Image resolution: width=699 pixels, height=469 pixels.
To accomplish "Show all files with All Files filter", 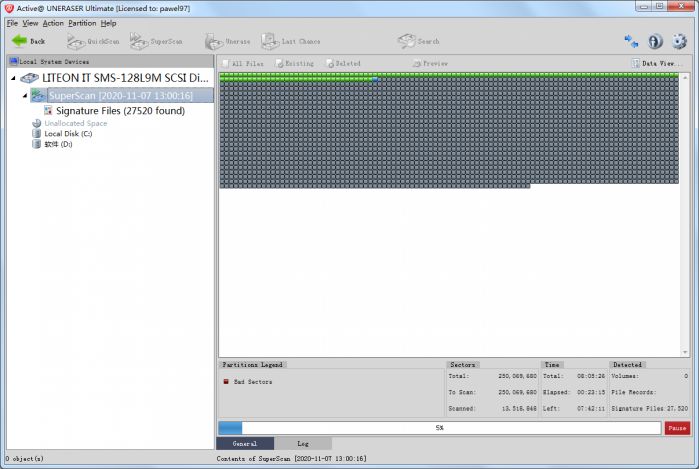I will click(243, 64).
